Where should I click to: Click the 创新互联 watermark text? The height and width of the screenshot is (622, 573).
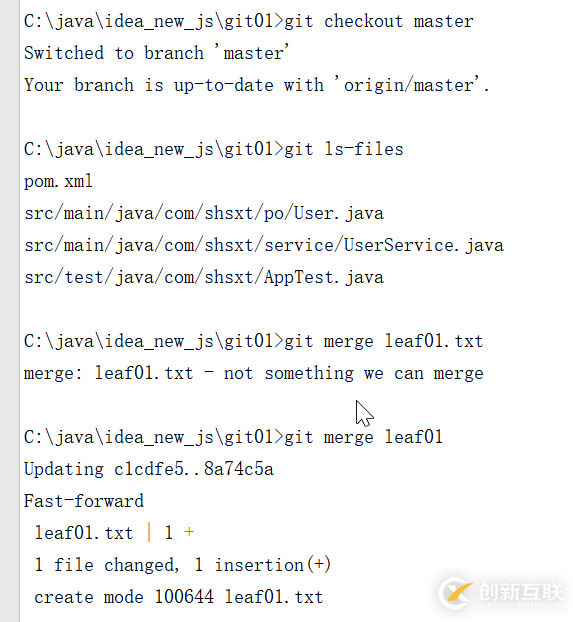pos(521,592)
